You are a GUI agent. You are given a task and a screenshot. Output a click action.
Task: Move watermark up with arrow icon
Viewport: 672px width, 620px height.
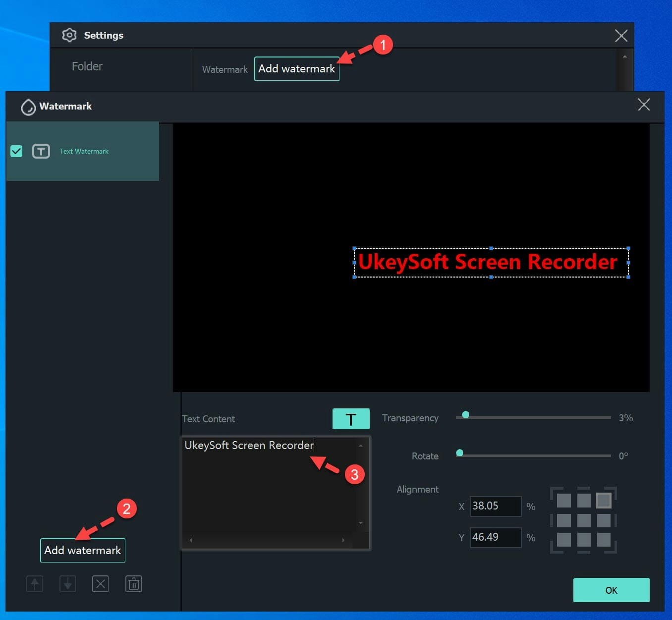coord(35,584)
